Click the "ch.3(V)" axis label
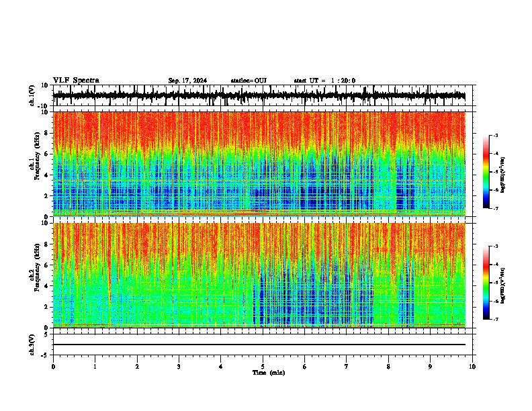This screenshot has height=411, width=532. point(32,345)
